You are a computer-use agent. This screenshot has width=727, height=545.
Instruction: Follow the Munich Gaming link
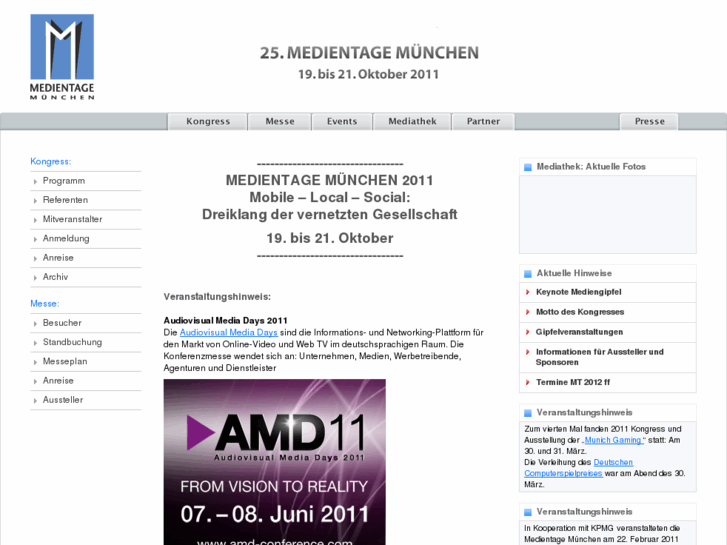tap(612, 440)
